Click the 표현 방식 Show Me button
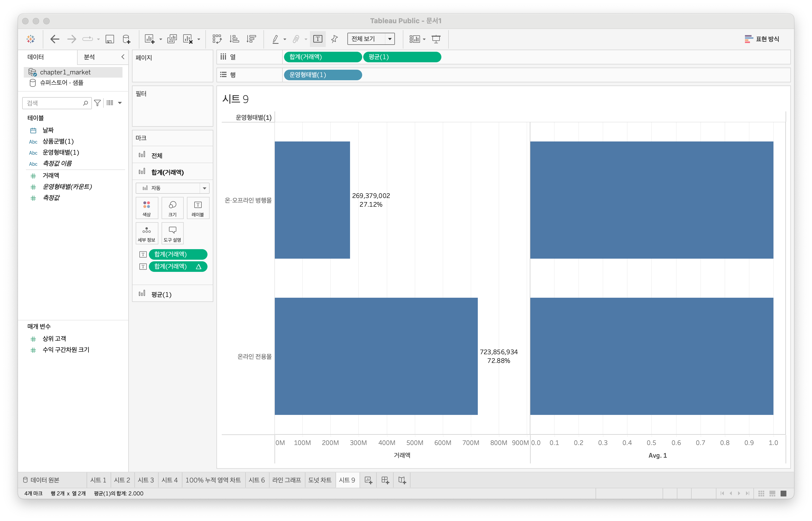Viewport: 812px width, 521px height. [762, 39]
